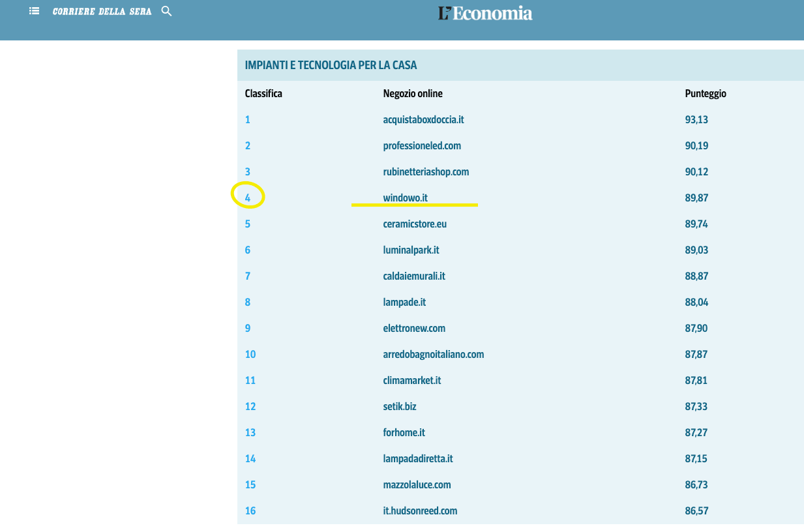The image size is (804, 532).
Task: Click the 'Impianti e tecnologia per la casa' title
Action: point(331,65)
